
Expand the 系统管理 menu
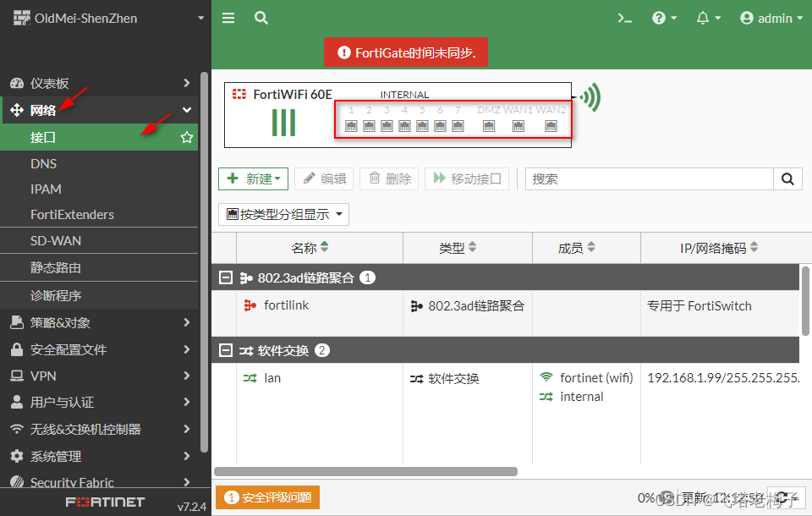tap(100, 457)
